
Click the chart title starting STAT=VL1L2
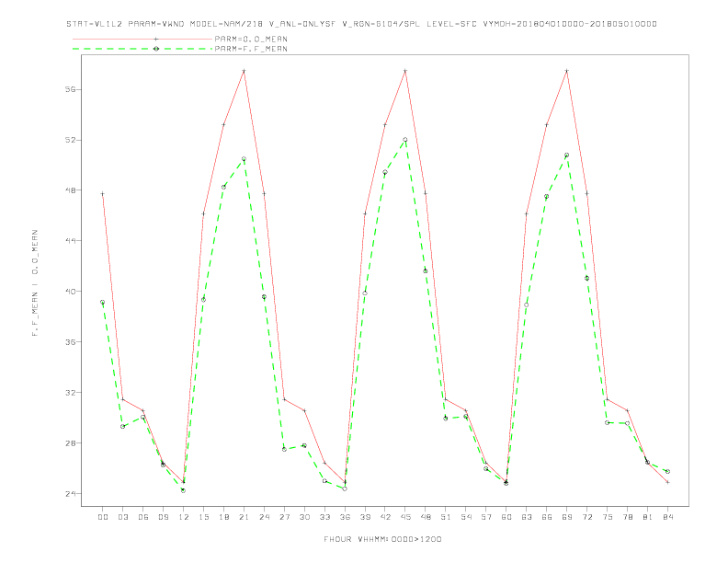(x=361, y=24)
